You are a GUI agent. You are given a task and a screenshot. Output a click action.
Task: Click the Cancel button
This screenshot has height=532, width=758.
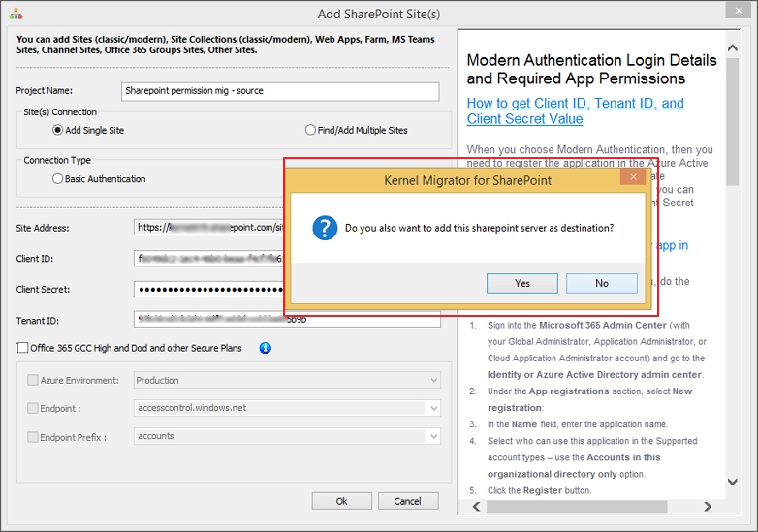coord(407,501)
